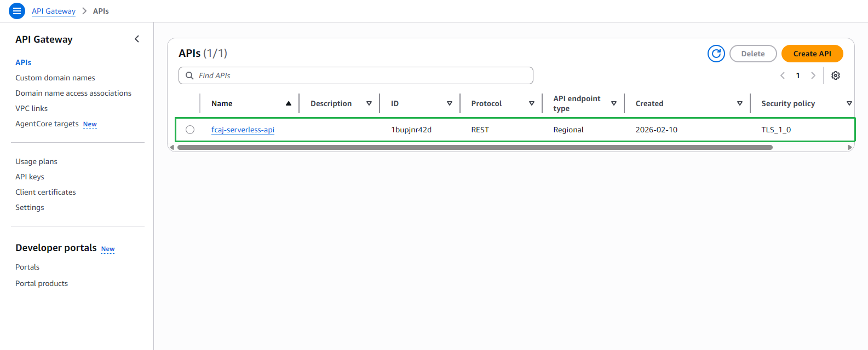The height and width of the screenshot is (350, 868).
Task: Click the Delete button
Action: [753, 54]
